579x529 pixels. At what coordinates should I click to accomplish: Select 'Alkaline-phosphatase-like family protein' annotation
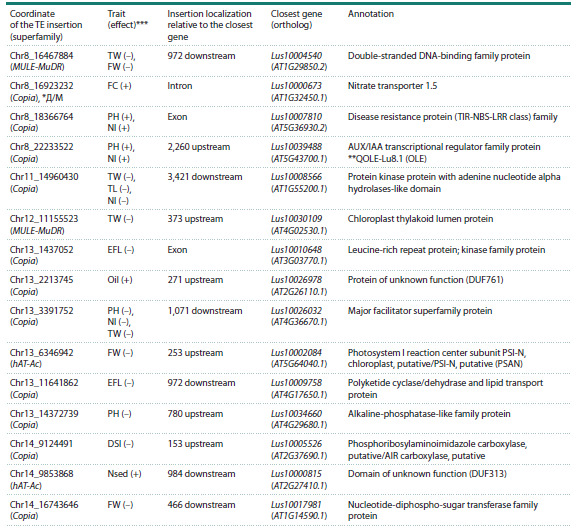coord(429,414)
